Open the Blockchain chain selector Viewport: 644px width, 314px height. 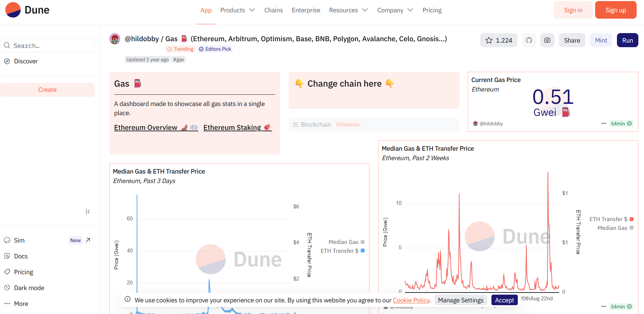click(x=373, y=125)
